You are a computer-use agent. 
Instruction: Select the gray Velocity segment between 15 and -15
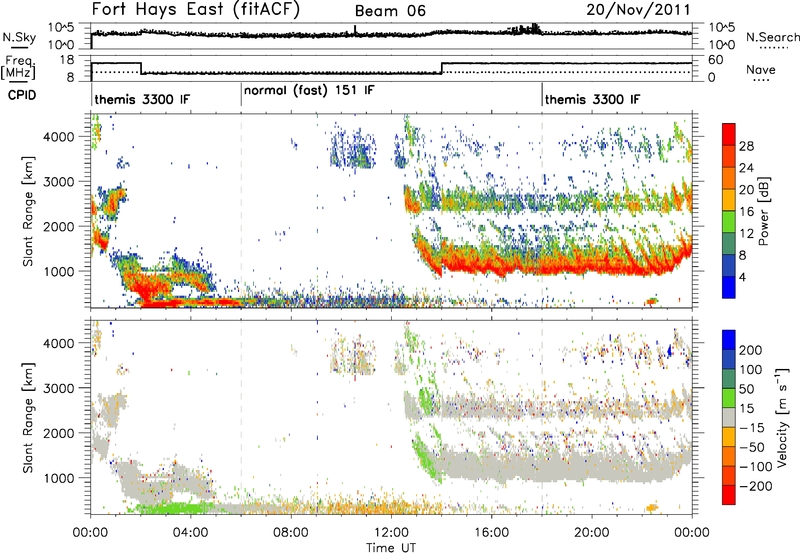729,417
